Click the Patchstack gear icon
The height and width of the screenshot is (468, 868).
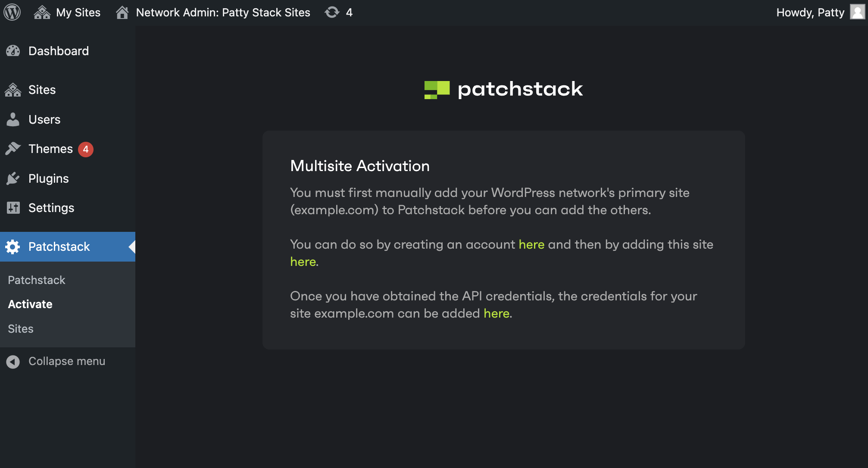click(x=12, y=246)
